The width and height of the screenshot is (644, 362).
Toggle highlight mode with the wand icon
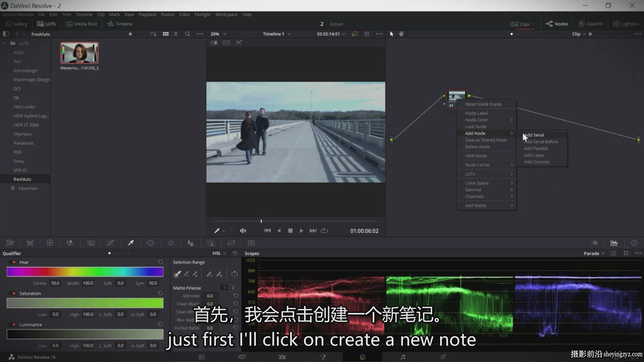pos(238,43)
